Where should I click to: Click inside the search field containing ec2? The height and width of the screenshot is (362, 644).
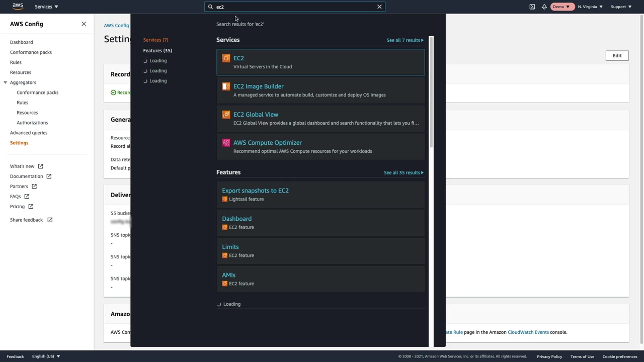pyautogui.click(x=294, y=7)
